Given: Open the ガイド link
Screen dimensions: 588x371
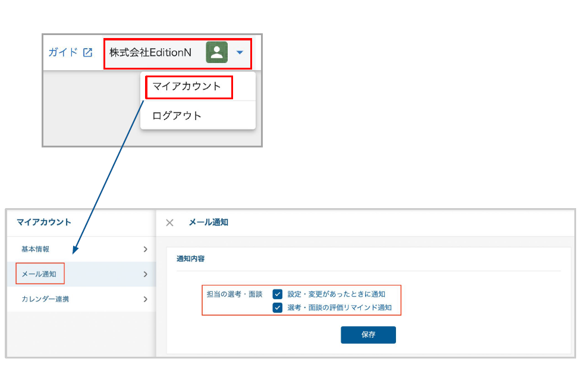Looking at the screenshot, I should coord(62,52).
